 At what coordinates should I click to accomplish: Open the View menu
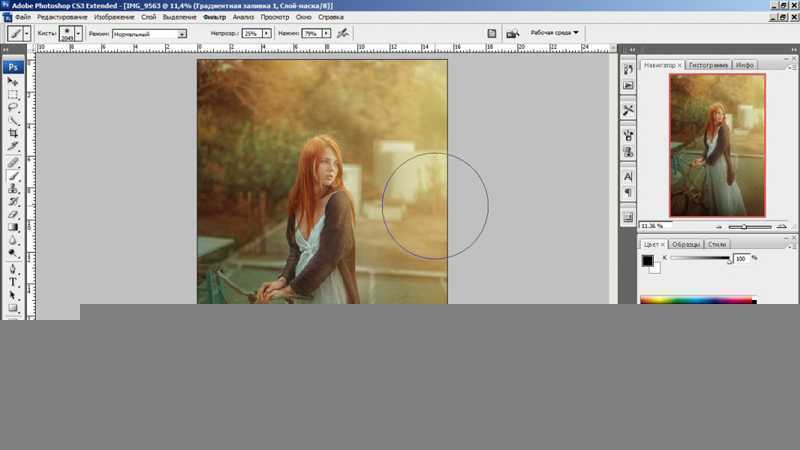point(274,17)
